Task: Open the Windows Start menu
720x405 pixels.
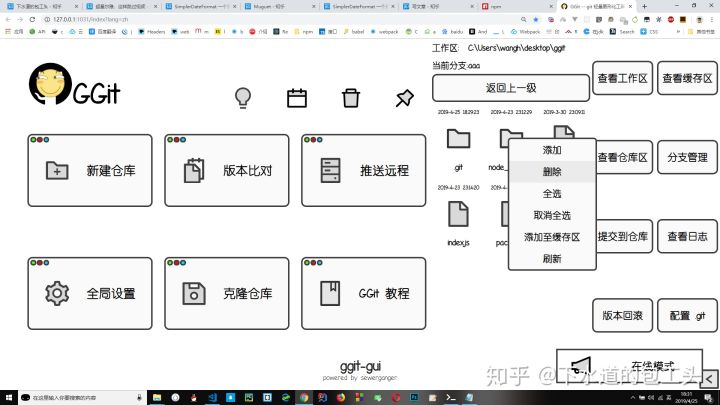Action: coord(9,397)
